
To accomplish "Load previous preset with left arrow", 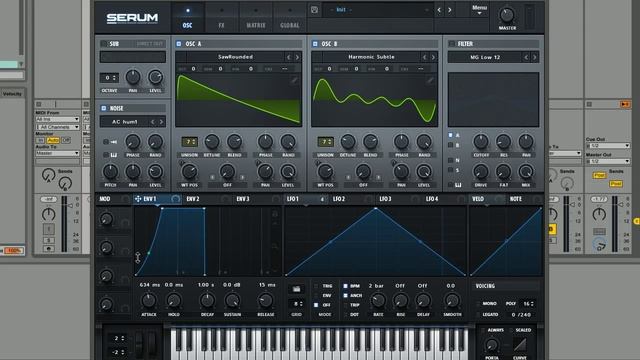I will (x=439, y=10).
